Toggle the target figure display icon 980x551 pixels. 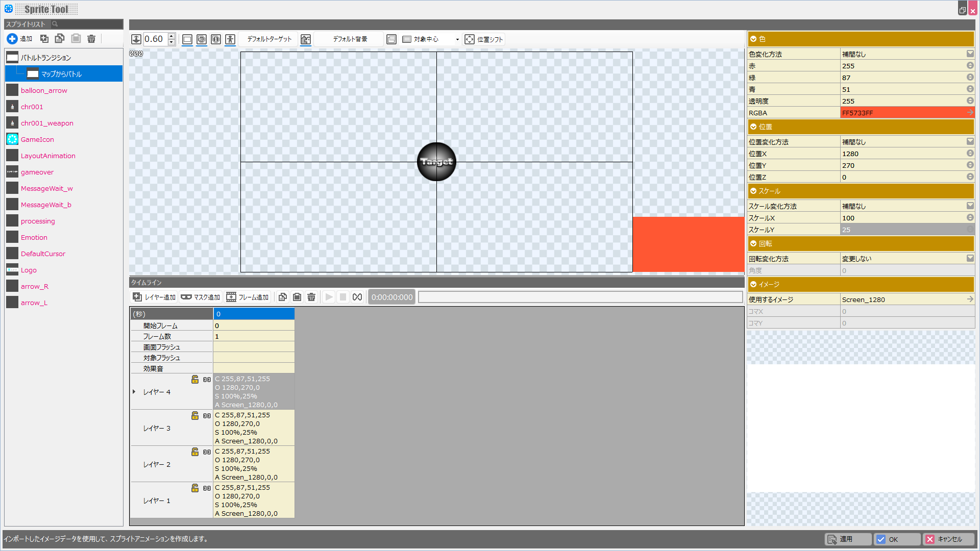230,39
